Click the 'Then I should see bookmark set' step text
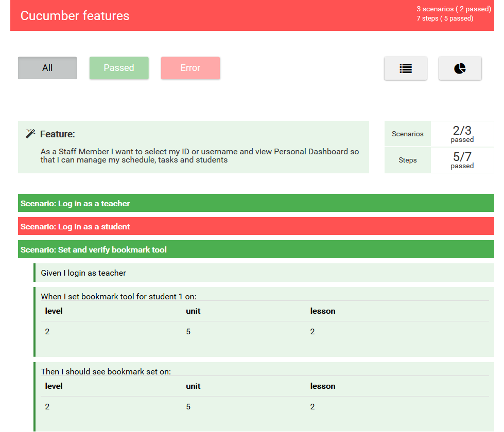 106,371
